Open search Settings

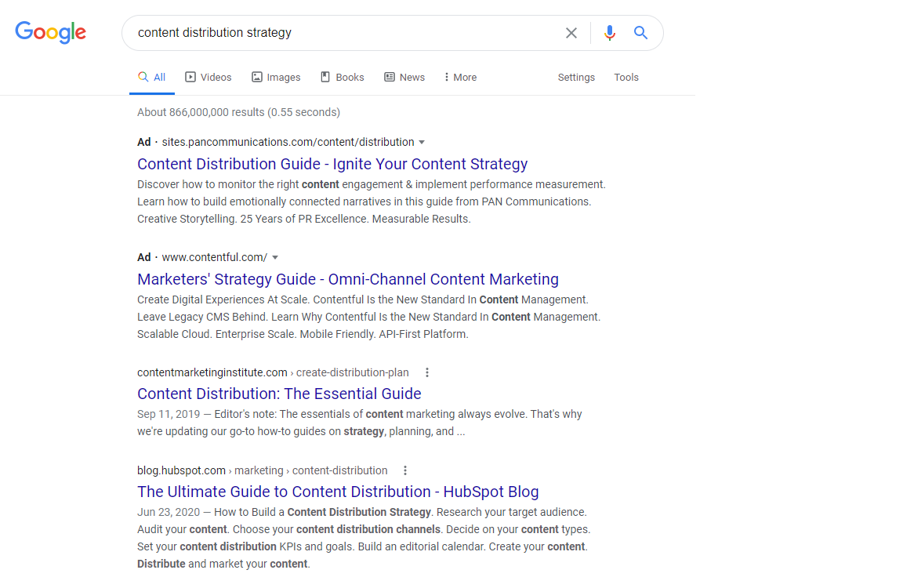(576, 77)
